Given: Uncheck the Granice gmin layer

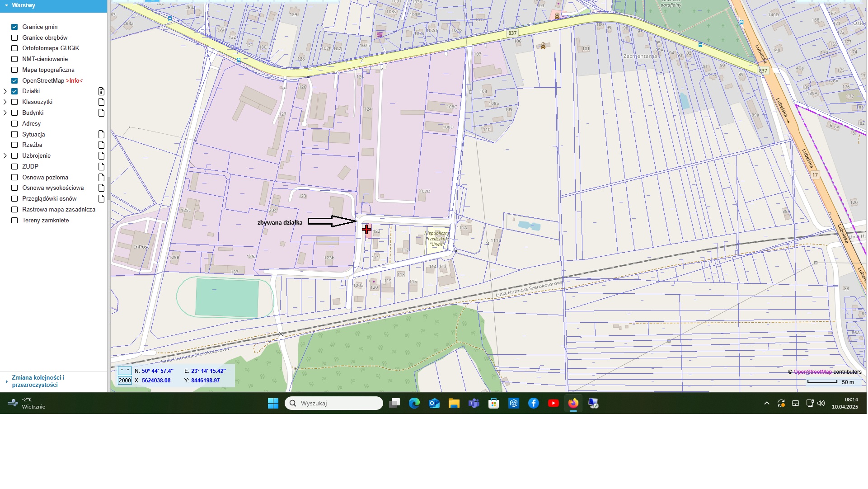Looking at the screenshot, I should pyautogui.click(x=14, y=27).
